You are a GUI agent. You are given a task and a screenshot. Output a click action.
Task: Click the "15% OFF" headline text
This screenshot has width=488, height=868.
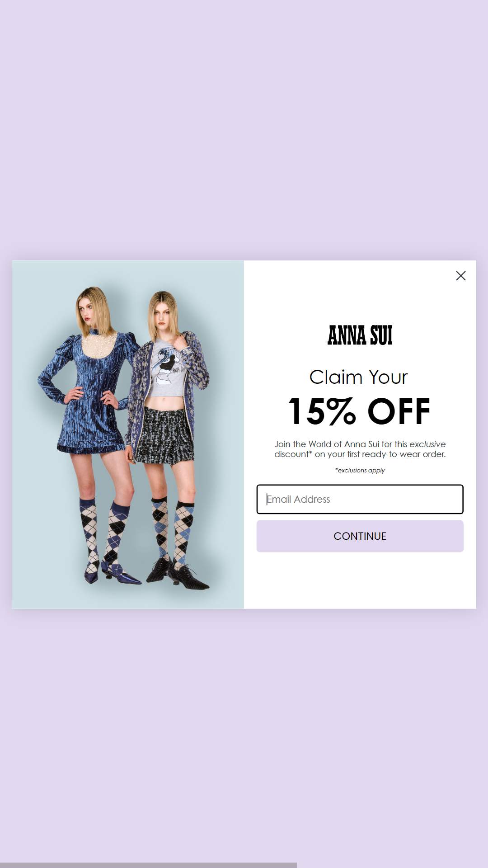point(359,411)
